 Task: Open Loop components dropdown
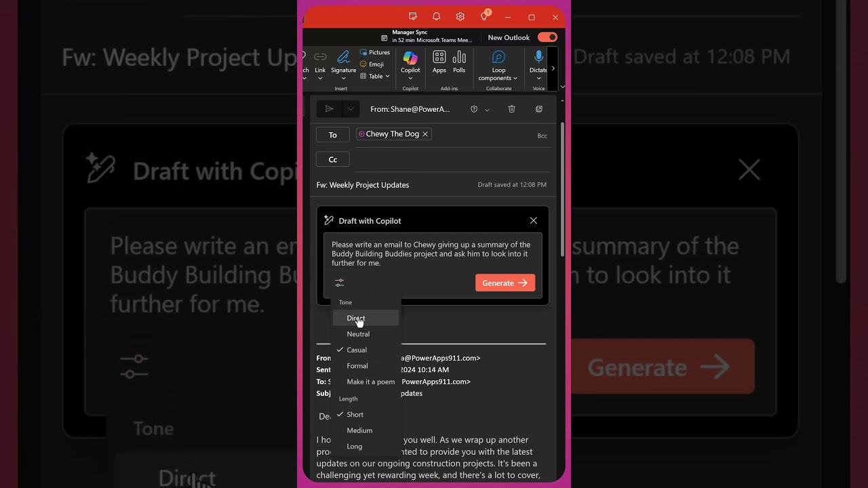coord(498,66)
